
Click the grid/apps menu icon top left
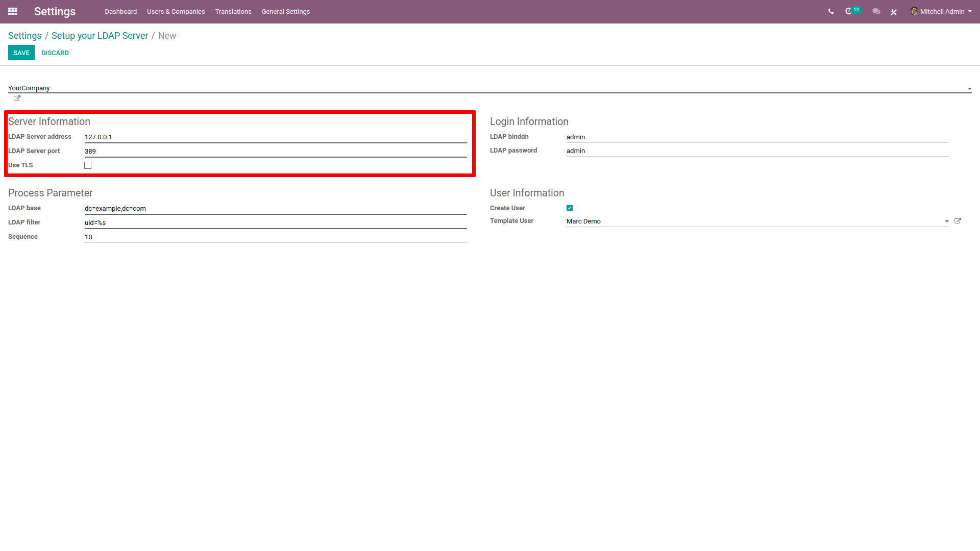click(13, 11)
